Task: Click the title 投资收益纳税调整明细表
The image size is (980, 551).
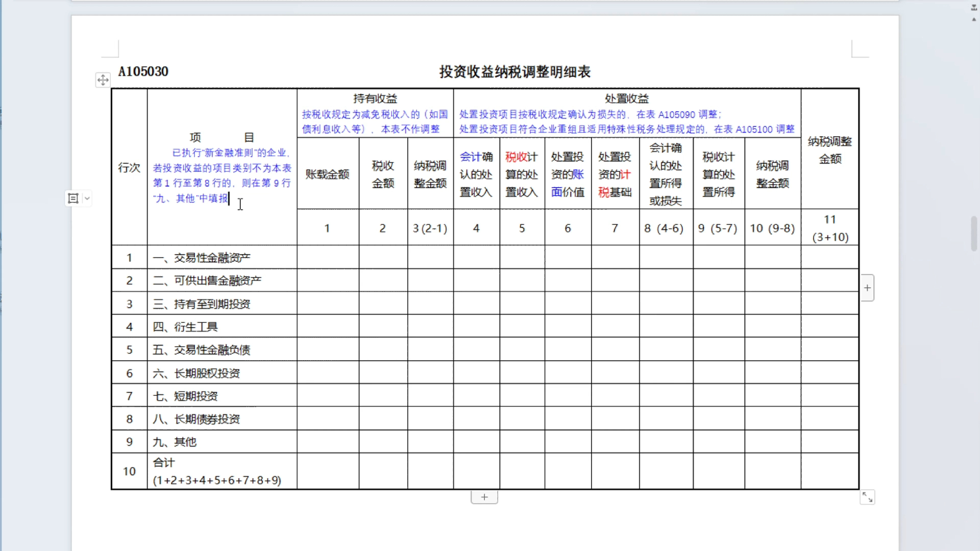Action: [x=514, y=72]
